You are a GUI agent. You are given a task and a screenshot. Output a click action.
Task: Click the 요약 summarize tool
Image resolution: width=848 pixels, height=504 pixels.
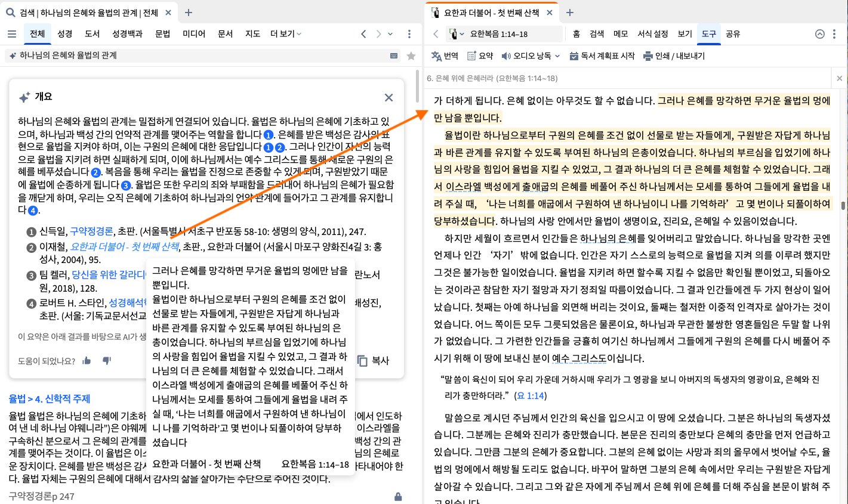480,56
